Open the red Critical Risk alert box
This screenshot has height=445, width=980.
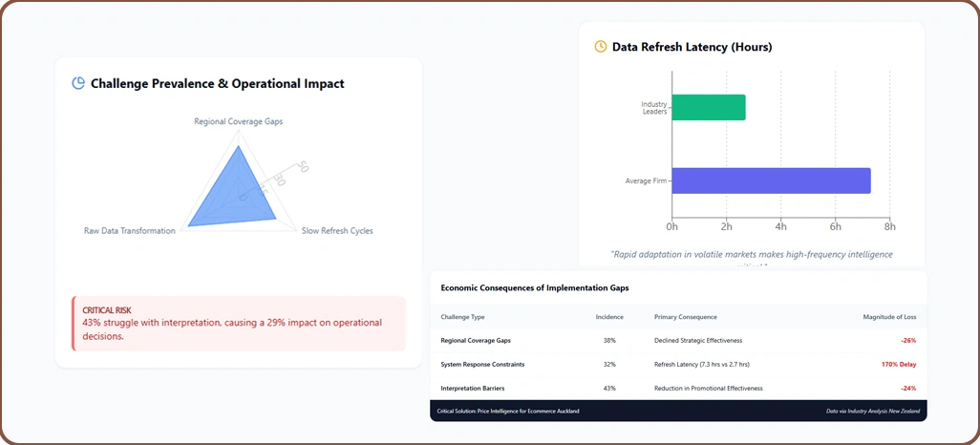click(x=239, y=323)
